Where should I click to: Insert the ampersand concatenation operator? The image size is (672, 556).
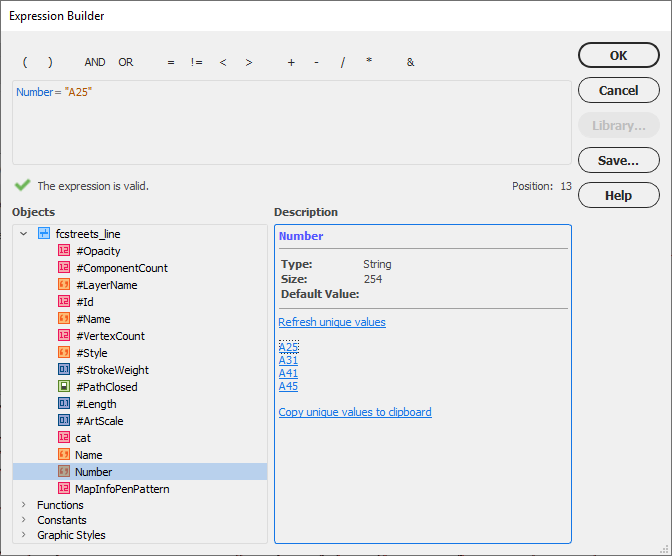(x=410, y=62)
